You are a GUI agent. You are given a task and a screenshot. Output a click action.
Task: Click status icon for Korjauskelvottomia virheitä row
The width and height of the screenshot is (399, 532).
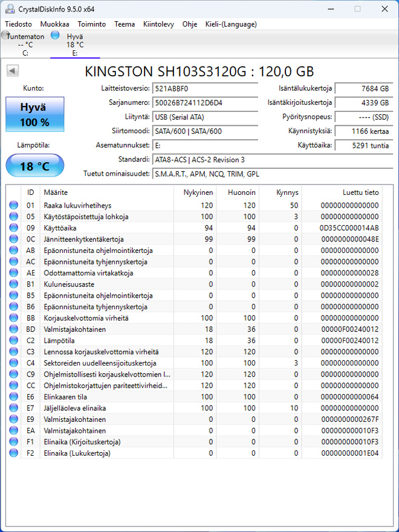[13, 318]
